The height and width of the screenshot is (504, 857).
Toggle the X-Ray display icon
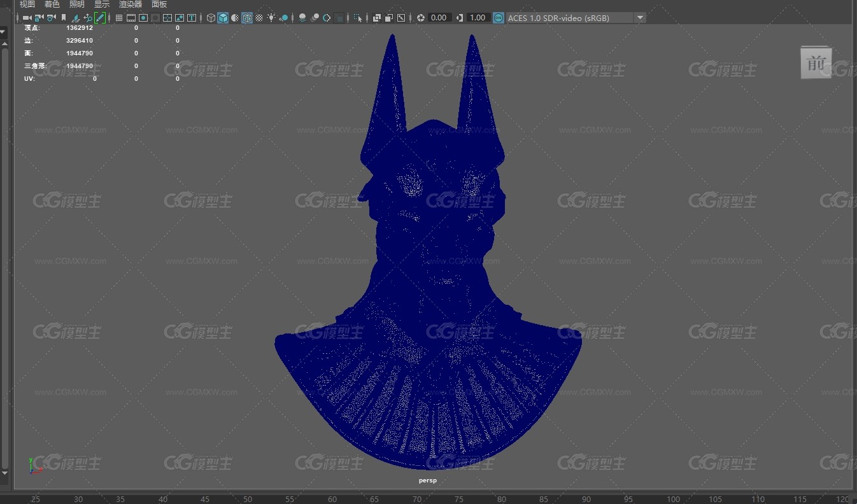pyautogui.click(x=377, y=18)
